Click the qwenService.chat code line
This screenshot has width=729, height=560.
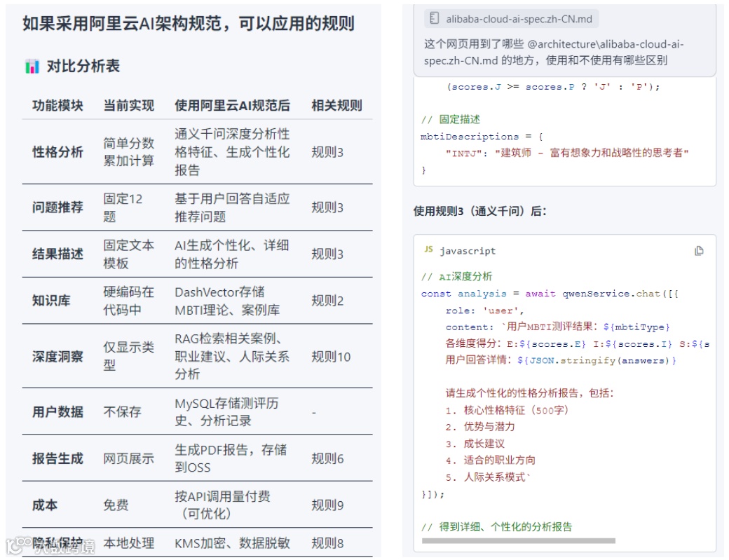550,294
